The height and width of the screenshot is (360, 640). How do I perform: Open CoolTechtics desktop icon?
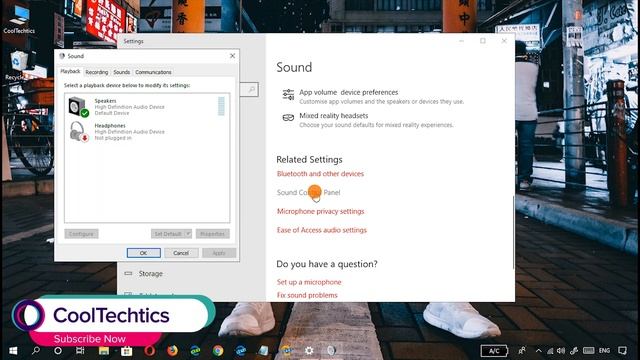pos(19,19)
